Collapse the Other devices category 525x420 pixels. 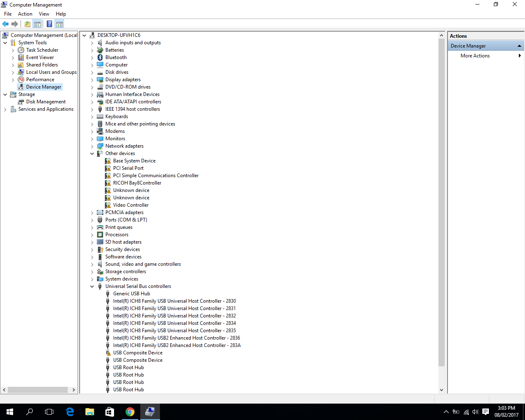point(92,153)
